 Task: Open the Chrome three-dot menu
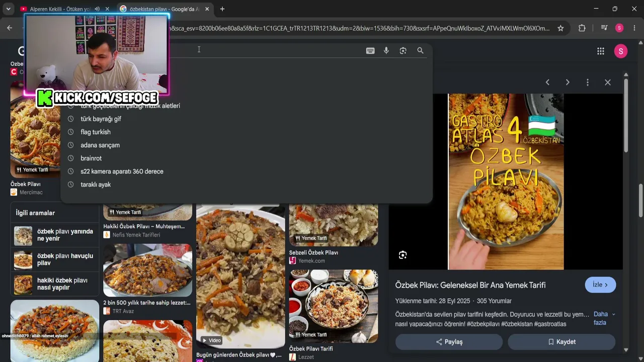pos(634,28)
